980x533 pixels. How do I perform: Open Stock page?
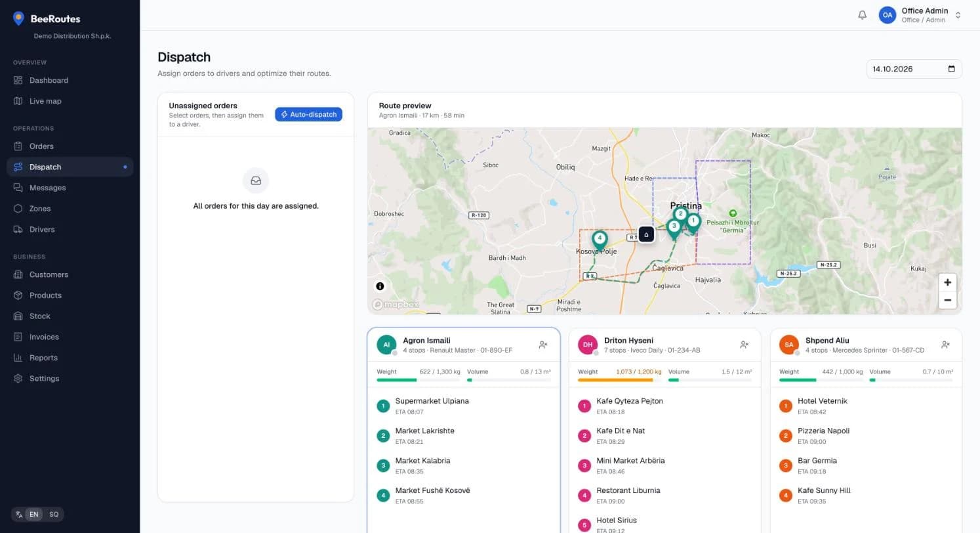click(70, 316)
